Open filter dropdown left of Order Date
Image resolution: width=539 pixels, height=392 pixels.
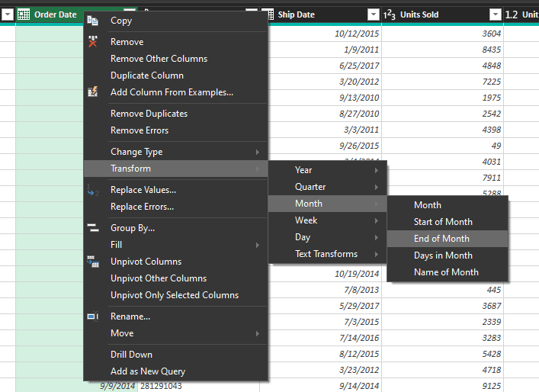pos(8,14)
